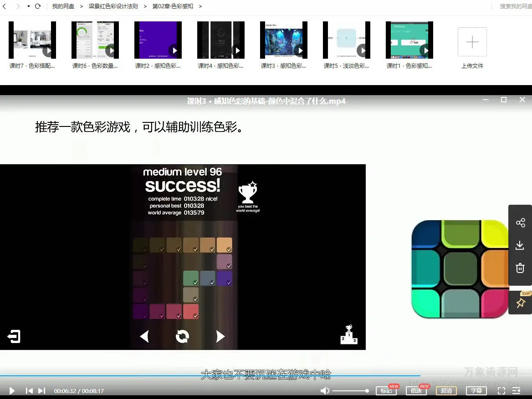Delete the file with the trash icon
The width and height of the screenshot is (532, 399).
[x=520, y=268]
